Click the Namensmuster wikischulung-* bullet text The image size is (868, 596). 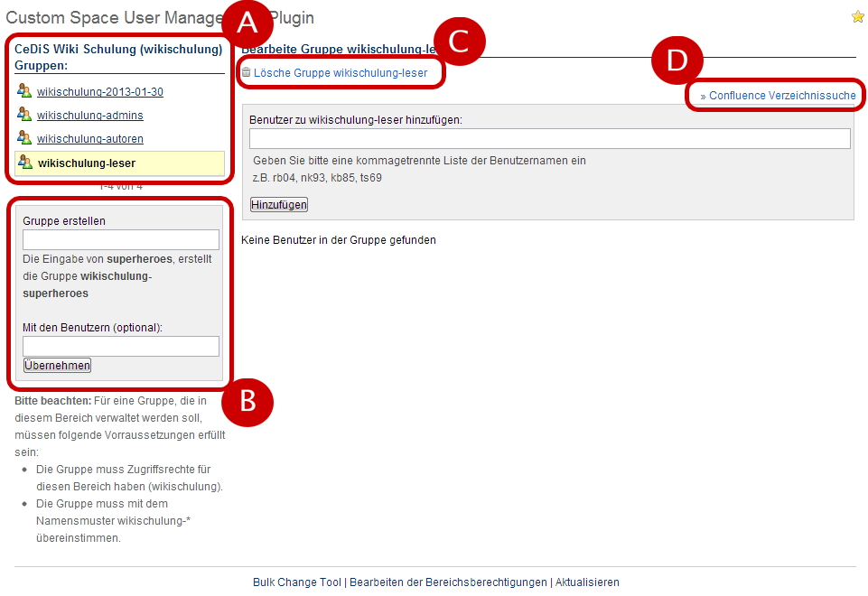coord(114,521)
